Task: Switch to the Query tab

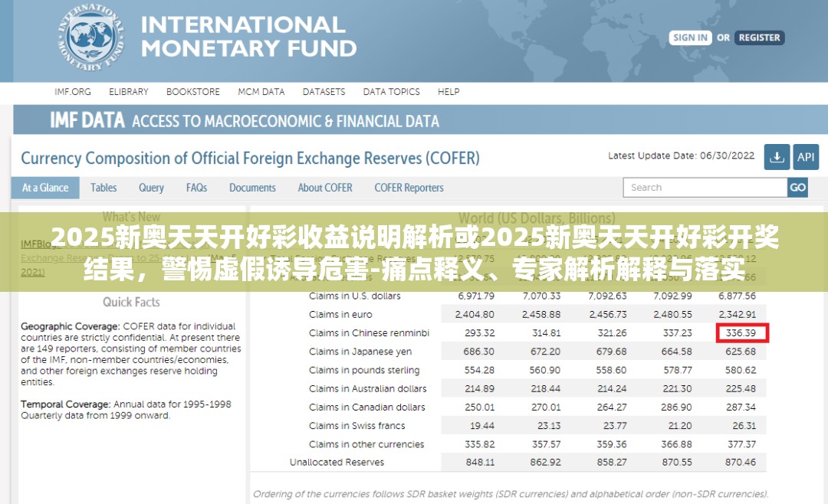Action: click(151, 188)
